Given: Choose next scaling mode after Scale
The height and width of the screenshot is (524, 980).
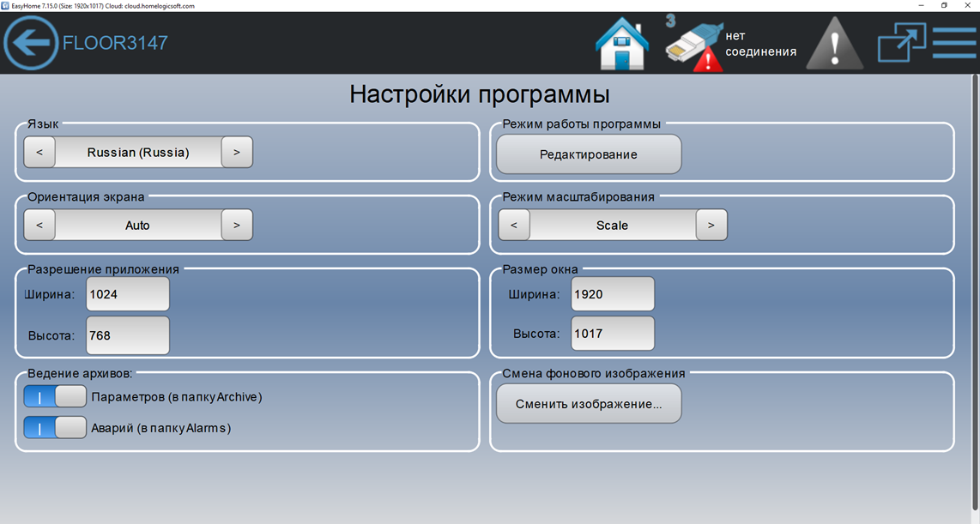Looking at the screenshot, I should [711, 226].
